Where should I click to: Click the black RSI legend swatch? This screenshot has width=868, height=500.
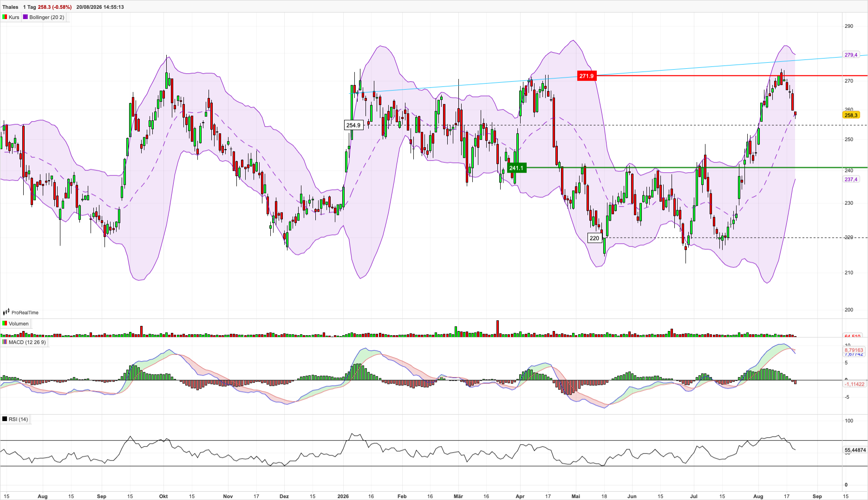[x=5, y=419]
